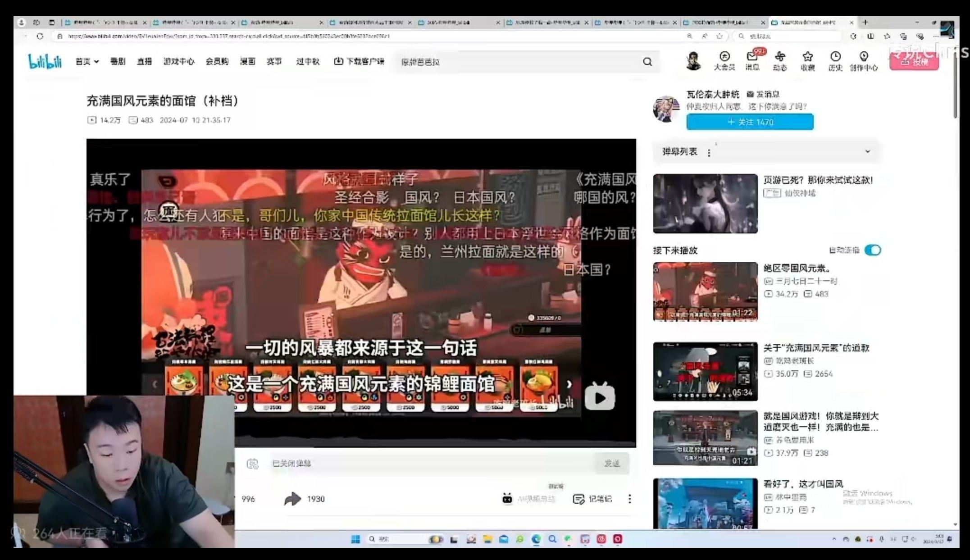Viewport: 970px width, 560px height.
Task: Click the bilibili search box 原神芭芭拉
Action: tap(518, 62)
